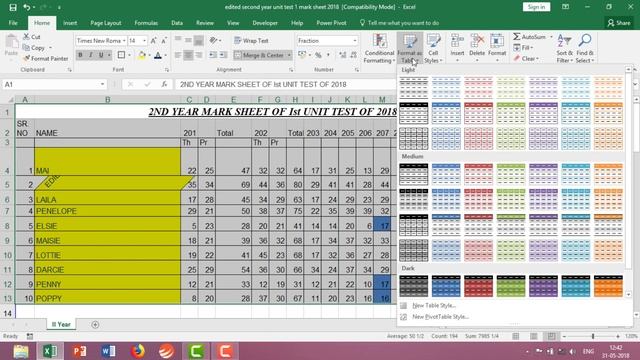The image size is (640, 360).
Task: Open Firefox from the taskbar
Action: [x=138, y=351]
